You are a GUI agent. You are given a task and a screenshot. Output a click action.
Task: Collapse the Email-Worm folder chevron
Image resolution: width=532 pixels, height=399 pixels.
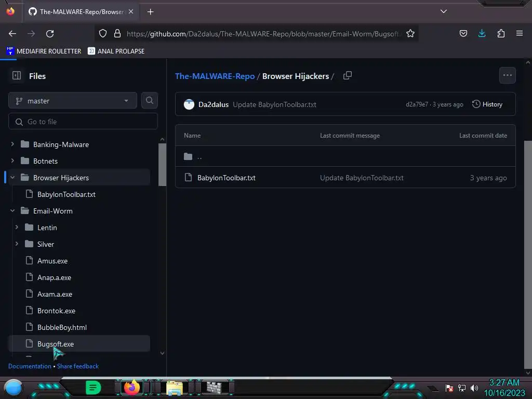[x=12, y=211]
